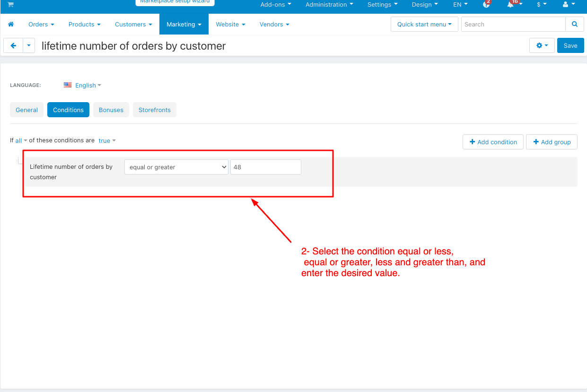Open the gear settings dropdown near Save
This screenshot has width=587, height=392.
tap(542, 45)
